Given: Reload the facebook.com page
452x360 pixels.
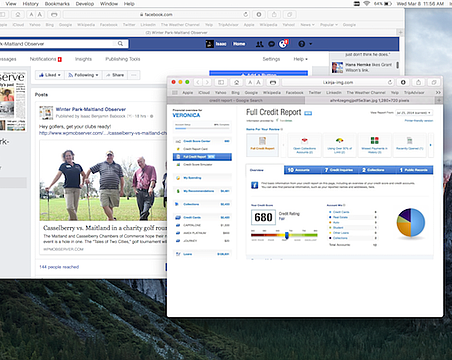Looking at the screenshot, I should point(246,14).
